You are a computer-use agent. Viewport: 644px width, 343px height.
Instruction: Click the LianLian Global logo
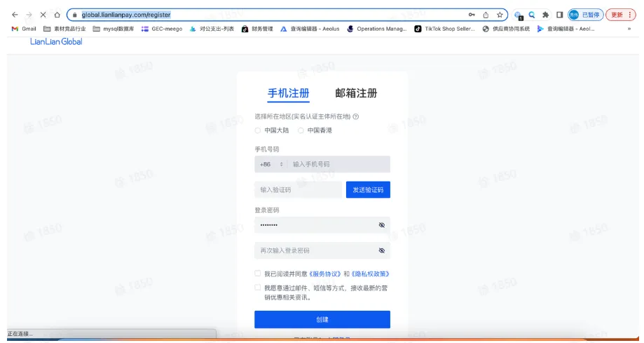tap(56, 41)
